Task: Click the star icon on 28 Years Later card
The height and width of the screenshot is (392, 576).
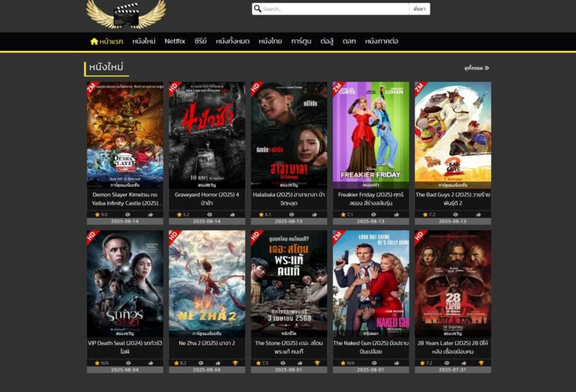Action: point(422,363)
